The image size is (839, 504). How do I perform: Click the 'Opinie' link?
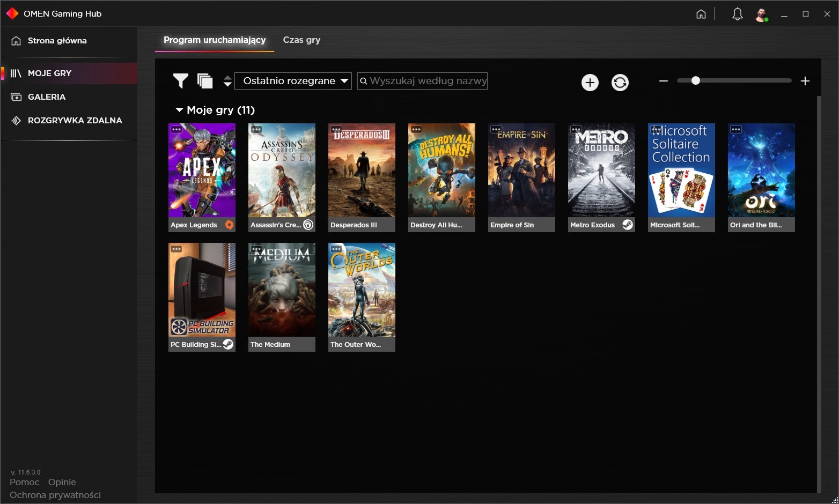tap(62, 482)
